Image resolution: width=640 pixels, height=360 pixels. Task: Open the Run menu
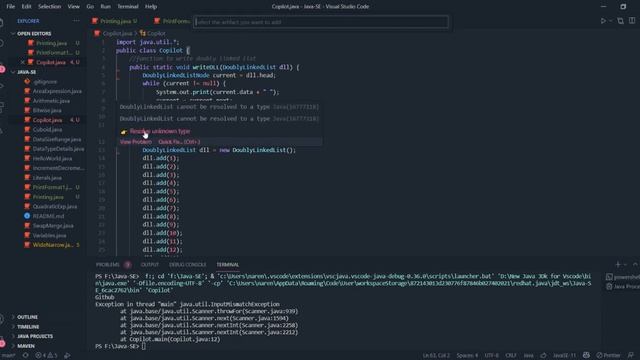coord(105,7)
